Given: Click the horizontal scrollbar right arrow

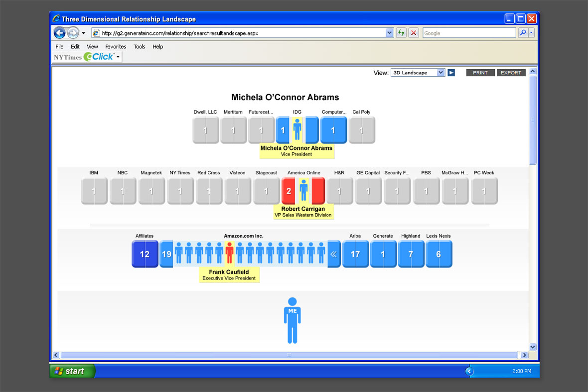Looking at the screenshot, I should 524,355.
